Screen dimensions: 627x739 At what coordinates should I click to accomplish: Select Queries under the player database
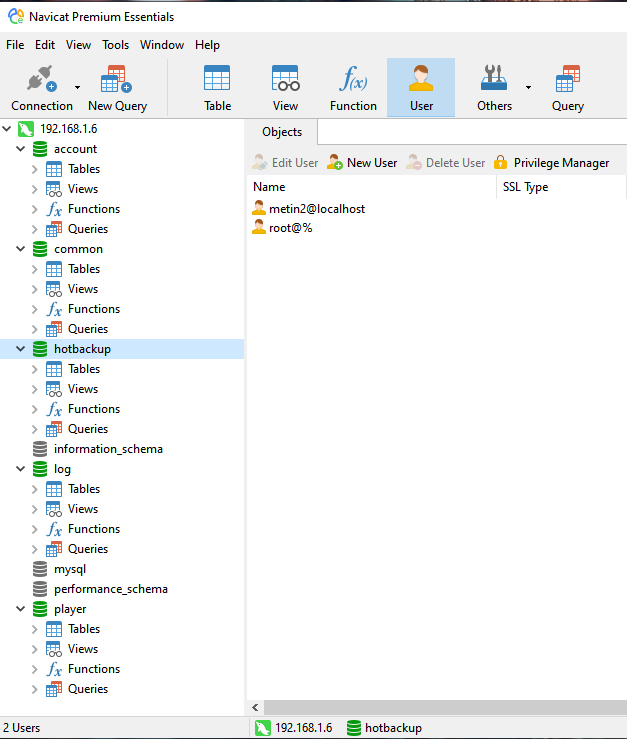point(88,689)
